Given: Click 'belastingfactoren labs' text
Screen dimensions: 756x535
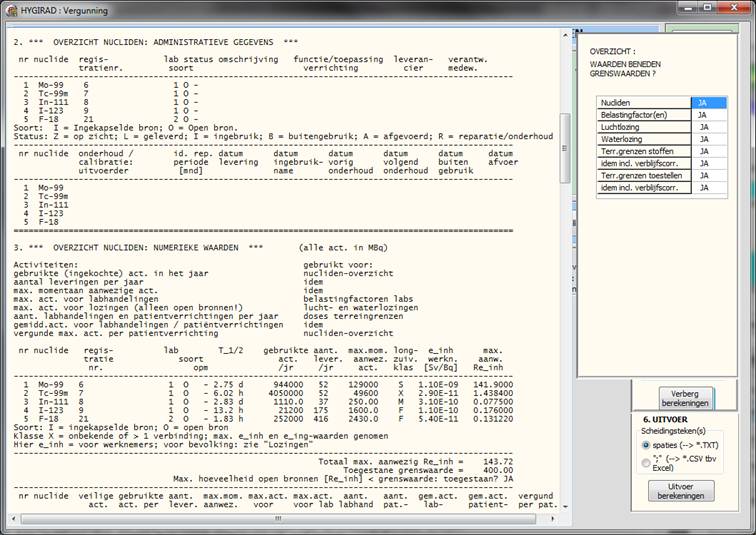Looking at the screenshot, I should tap(358, 299).
